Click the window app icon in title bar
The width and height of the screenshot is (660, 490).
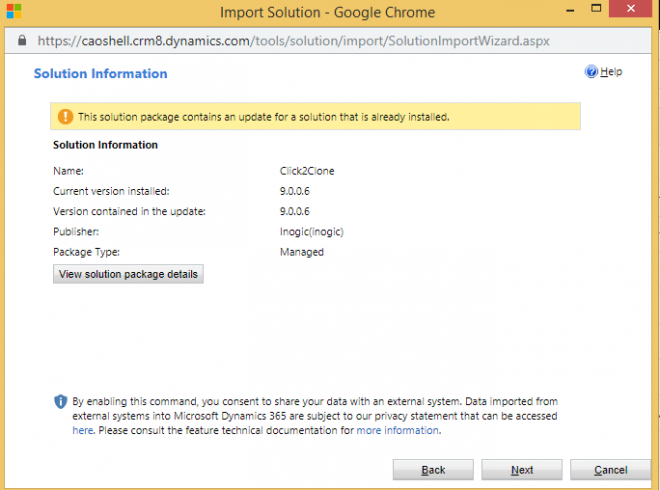click(14, 13)
